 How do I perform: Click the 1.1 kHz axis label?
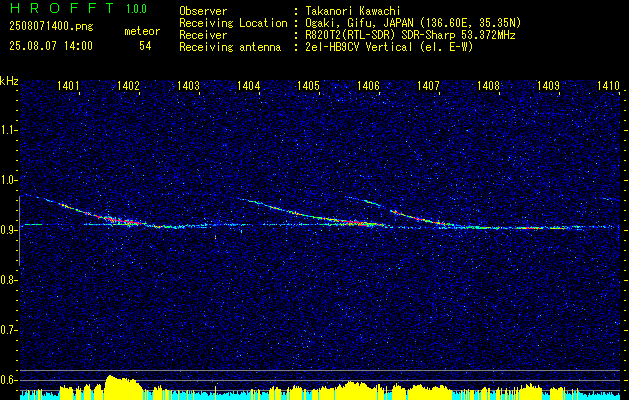tap(8, 130)
